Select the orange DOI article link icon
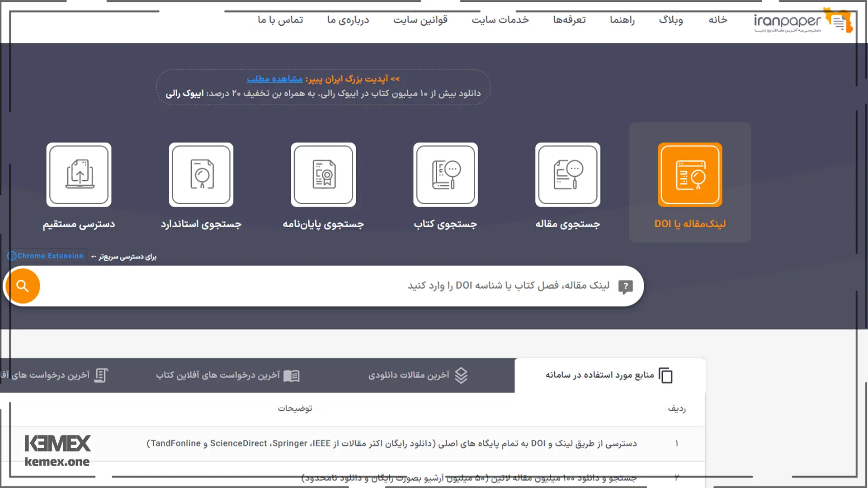This screenshot has width=868, height=488. click(690, 175)
